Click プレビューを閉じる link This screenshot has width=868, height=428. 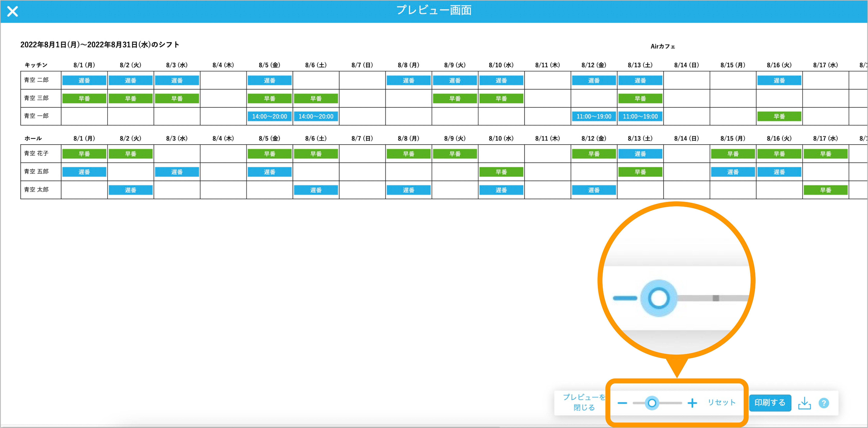point(584,402)
